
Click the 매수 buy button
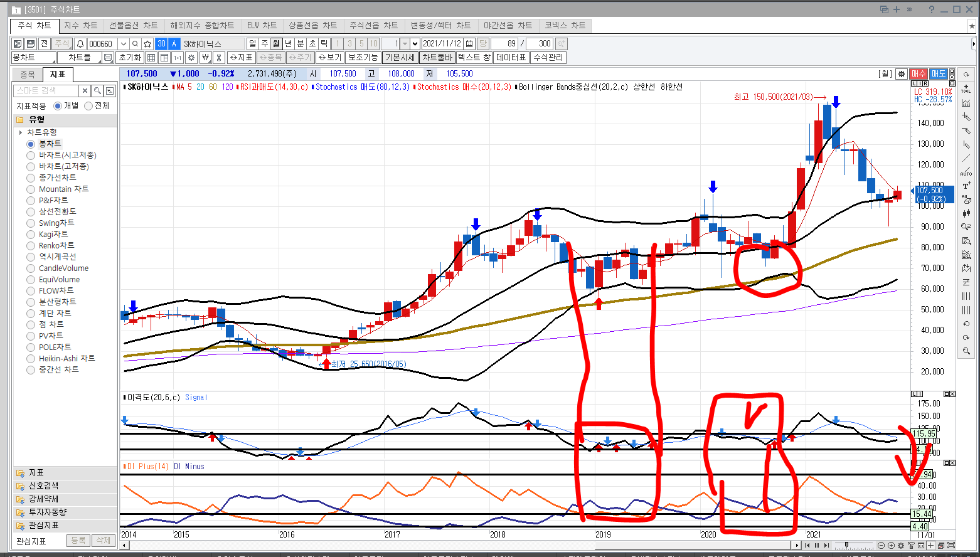919,74
